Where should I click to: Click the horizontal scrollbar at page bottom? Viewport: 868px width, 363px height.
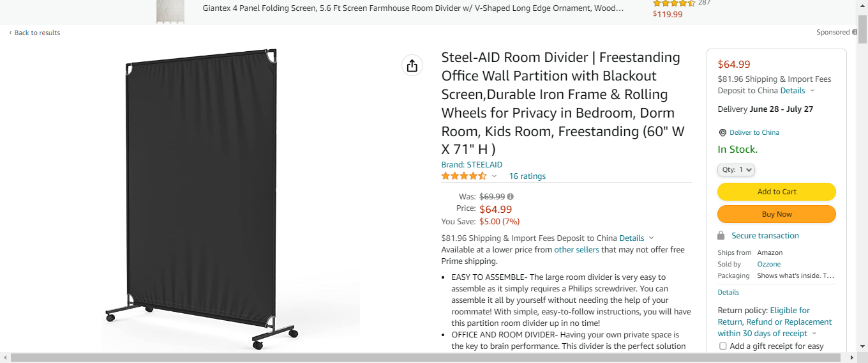[x=428, y=358]
